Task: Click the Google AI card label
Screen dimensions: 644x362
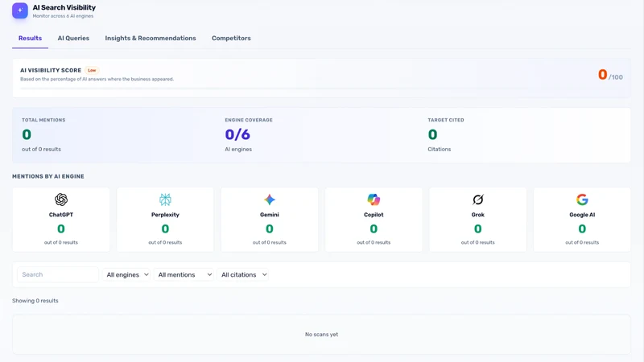Action: [x=582, y=215]
